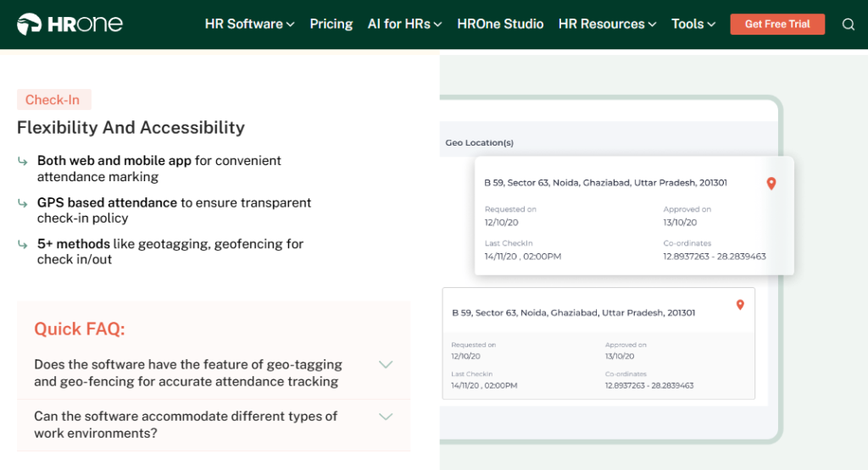The width and height of the screenshot is (868, 470).
Task: Click the Get Free Trial button
Action: coord(777,25)
